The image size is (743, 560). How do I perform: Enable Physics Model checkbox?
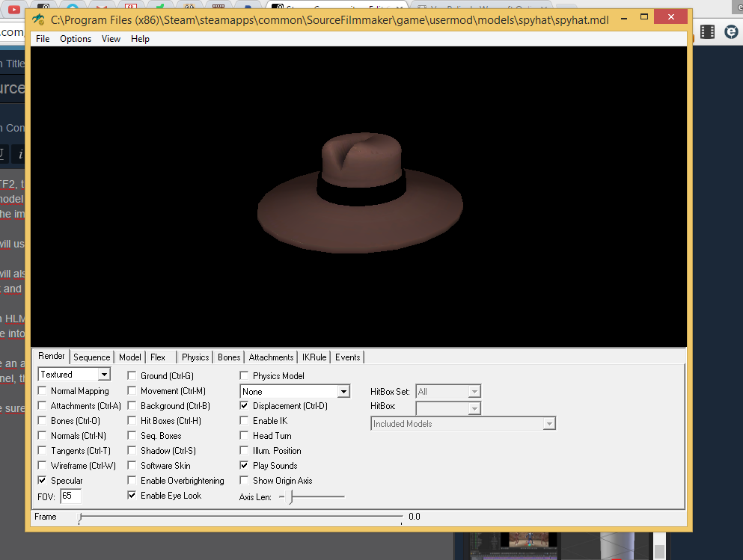[244, 376]
